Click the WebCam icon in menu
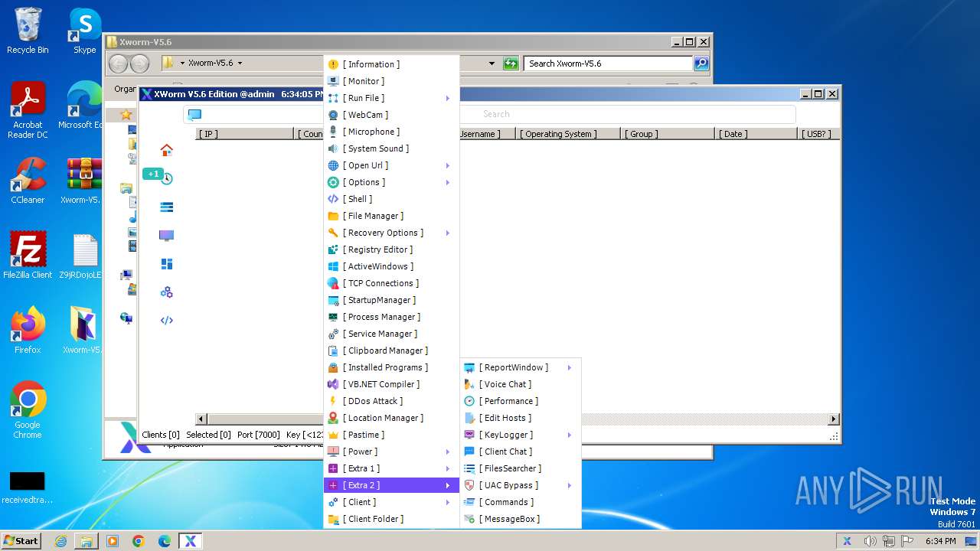 click(333, 115)
